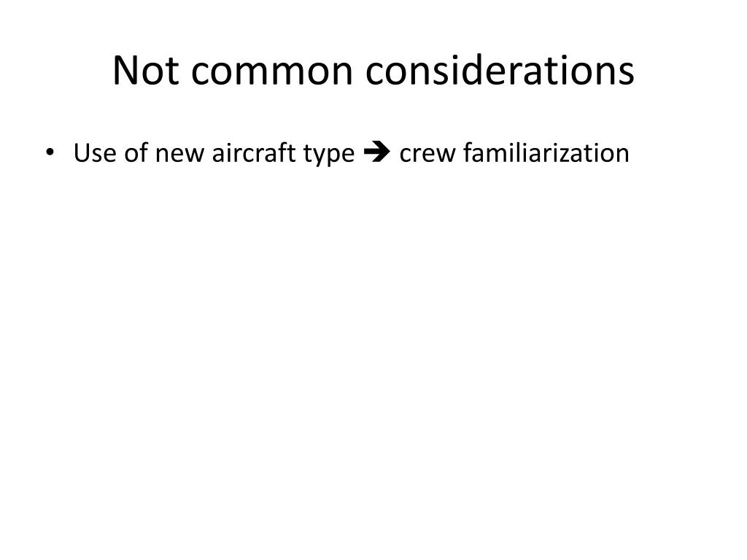Click the word 'aircraft' in the bullet
The image size is (747, 560).
point(255,152)
